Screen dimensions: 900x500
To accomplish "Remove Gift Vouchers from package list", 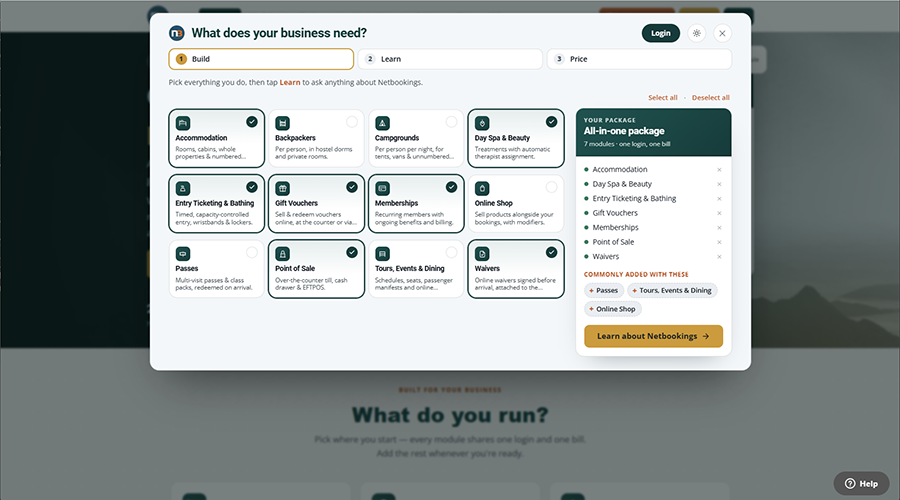I will (719, 214).
